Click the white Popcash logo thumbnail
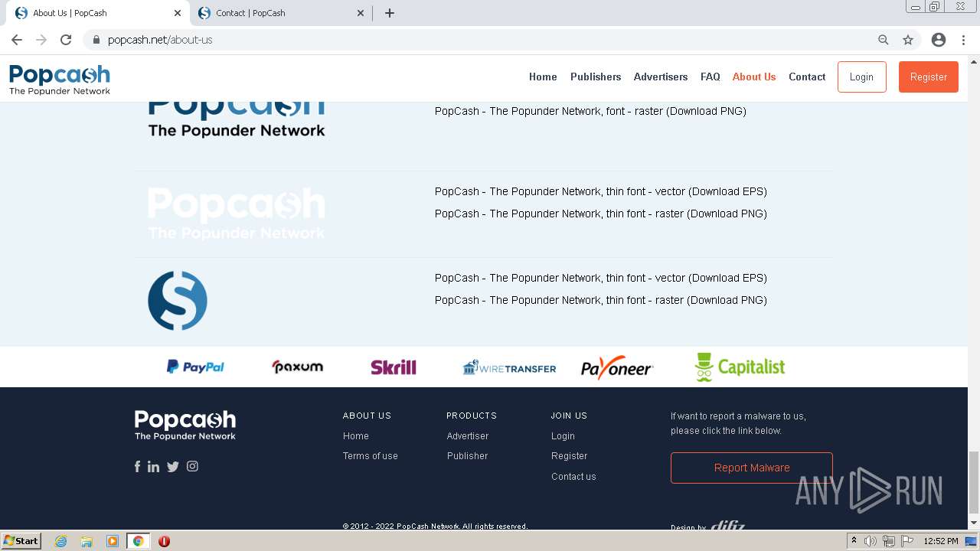This screenshot has height=551, width=980. pos(237,214)
